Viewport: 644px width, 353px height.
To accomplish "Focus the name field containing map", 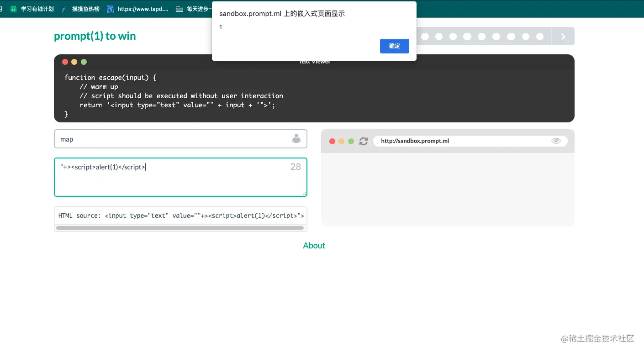I will click(180, 139).
